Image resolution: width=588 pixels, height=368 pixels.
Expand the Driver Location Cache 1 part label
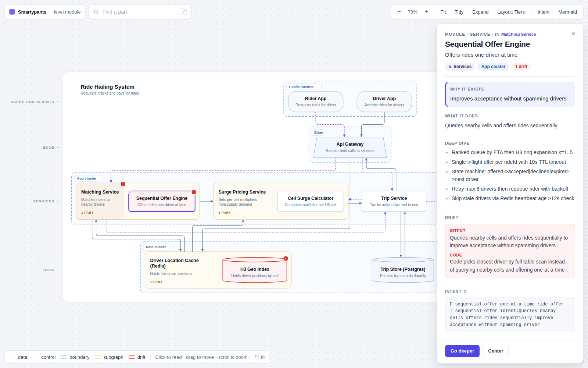[x=156, y=282]
